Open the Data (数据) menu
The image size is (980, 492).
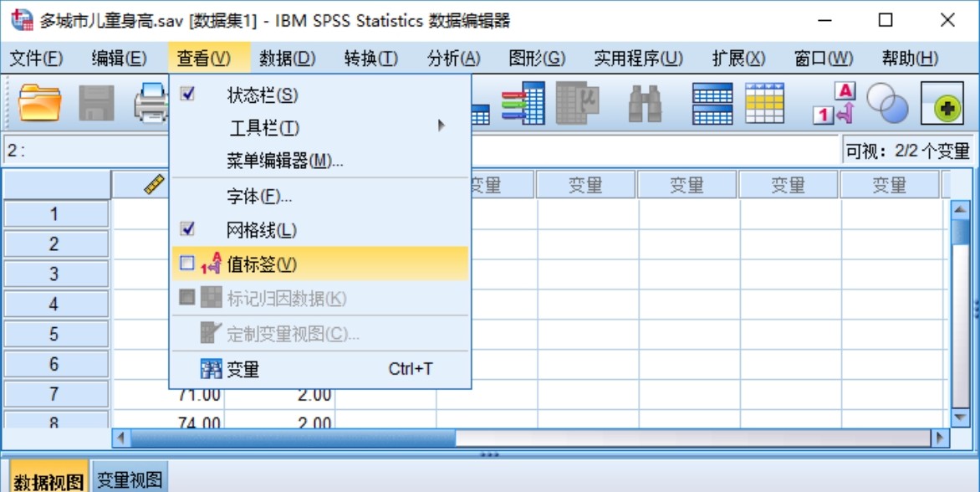coord(288,59)
